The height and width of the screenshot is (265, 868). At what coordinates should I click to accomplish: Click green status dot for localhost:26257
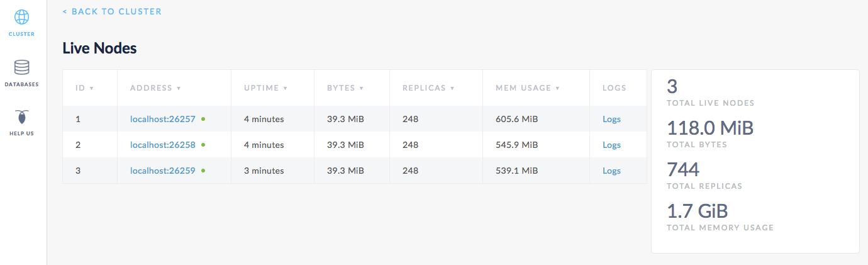point(203,118)
